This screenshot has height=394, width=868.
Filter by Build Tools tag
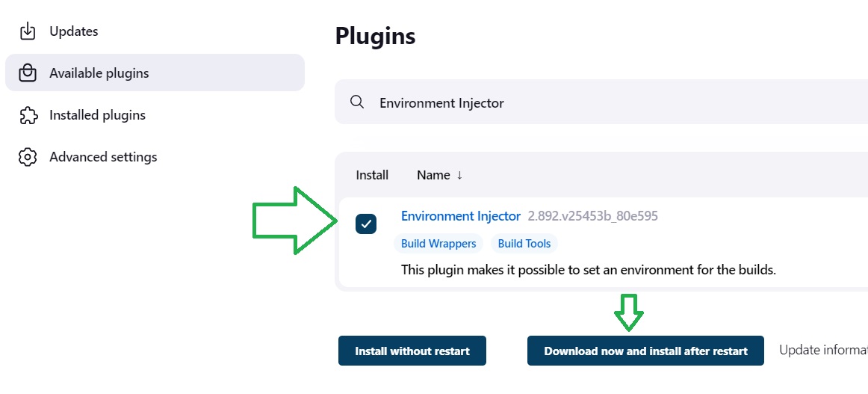tap(524, 244)
